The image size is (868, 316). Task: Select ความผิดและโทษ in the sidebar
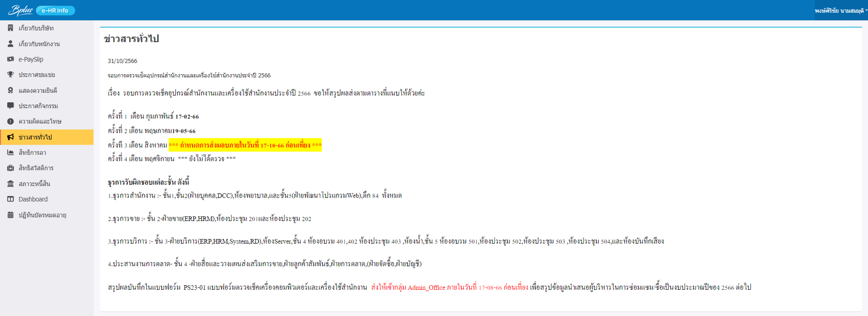coord(47,121)
